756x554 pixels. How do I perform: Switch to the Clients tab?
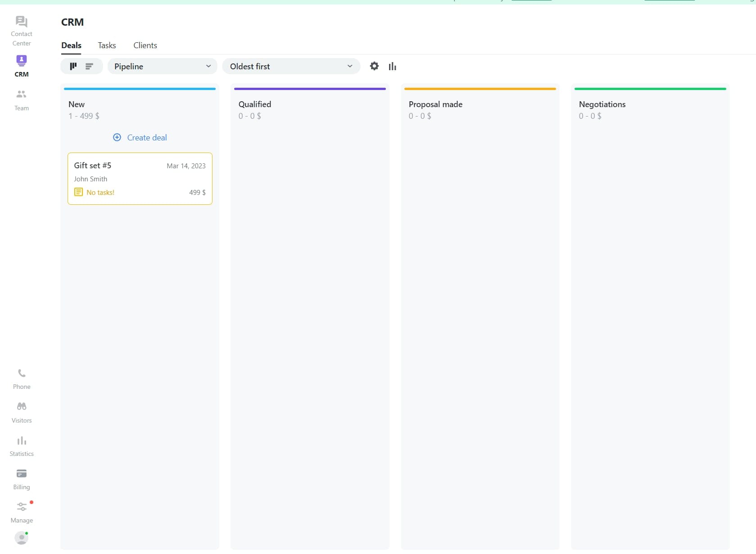[x=145, y=45]
